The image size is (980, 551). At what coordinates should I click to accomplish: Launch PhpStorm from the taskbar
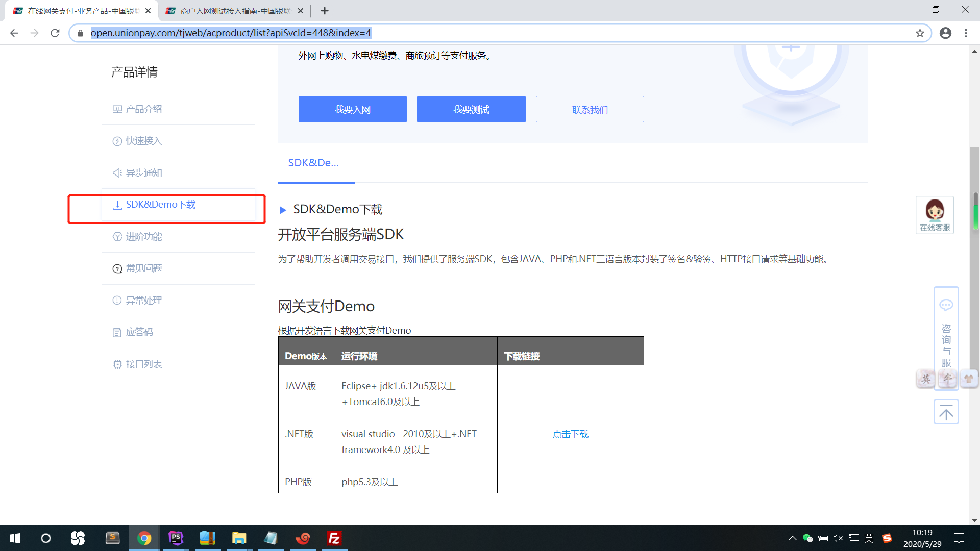pyautogui.click(x=176, y=538)
